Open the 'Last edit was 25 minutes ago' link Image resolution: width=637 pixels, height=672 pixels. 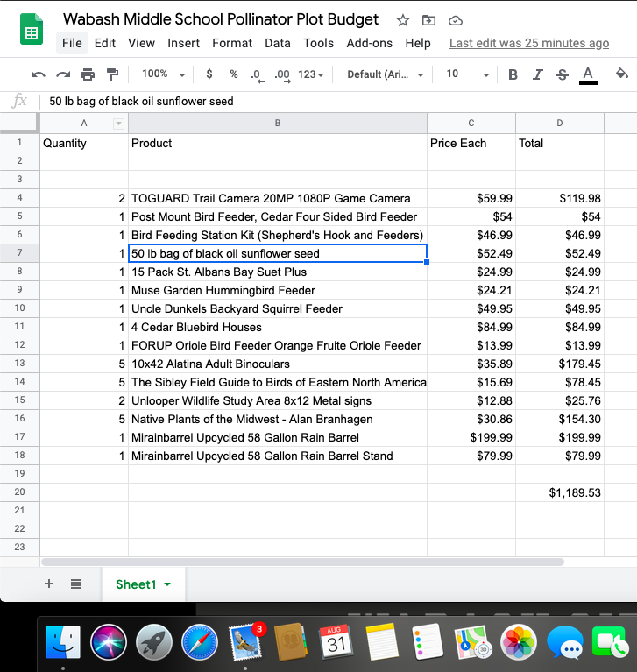pyautogui.click(x=528, y=43)
